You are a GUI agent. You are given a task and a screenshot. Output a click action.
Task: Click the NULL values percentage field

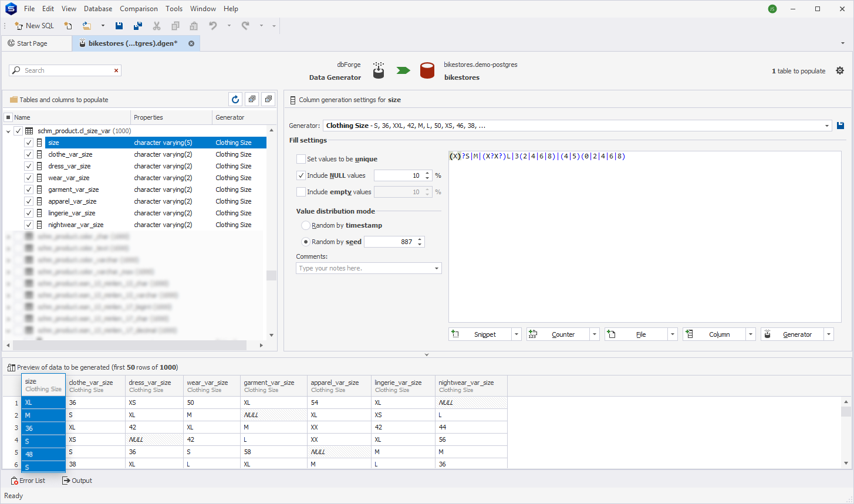pyautogui.click(x=399, y=175)
